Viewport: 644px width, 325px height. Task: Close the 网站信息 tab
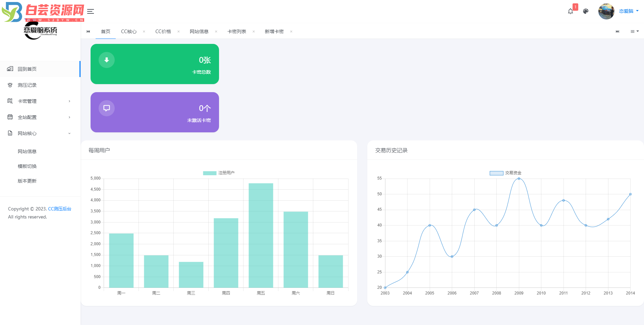(216, 31)
